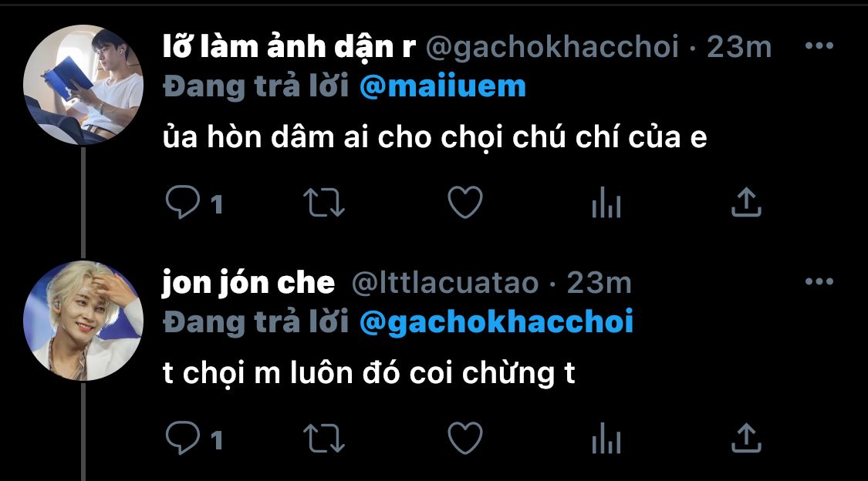
Task: View analytics of gachokhacchoi tweet
Action: coord(606,203)
